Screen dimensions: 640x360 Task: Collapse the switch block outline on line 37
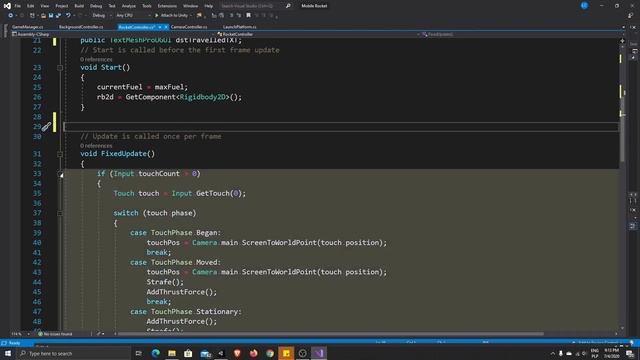(60, 213)
